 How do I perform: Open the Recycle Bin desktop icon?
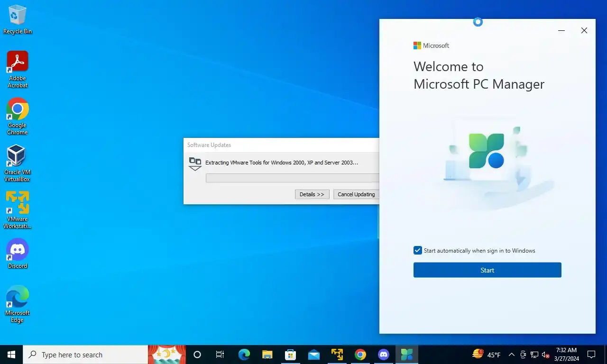(x=18, y=20)
